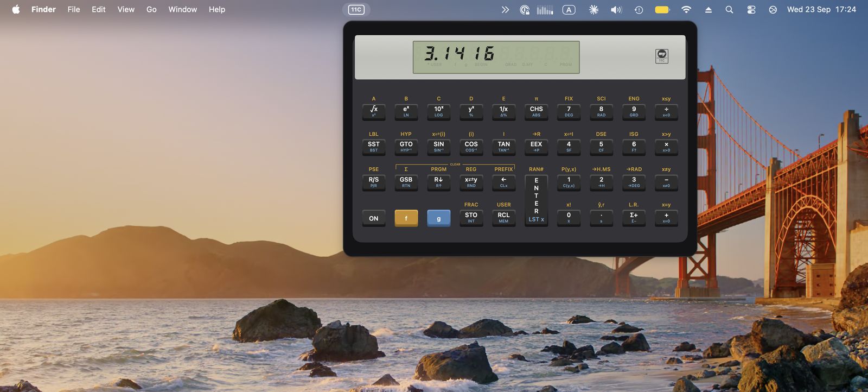Click the calculator display showing 3.1416

pos(496,57)
